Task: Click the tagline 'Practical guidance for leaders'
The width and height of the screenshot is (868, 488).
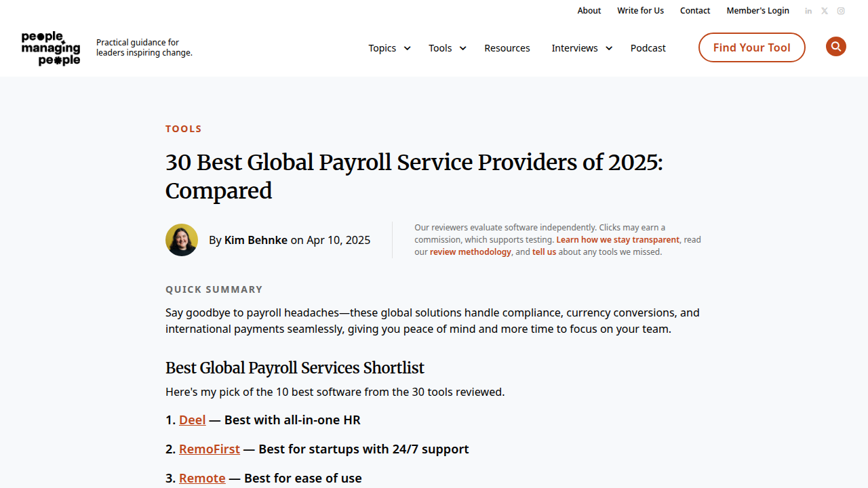Action: pos(144,47)
